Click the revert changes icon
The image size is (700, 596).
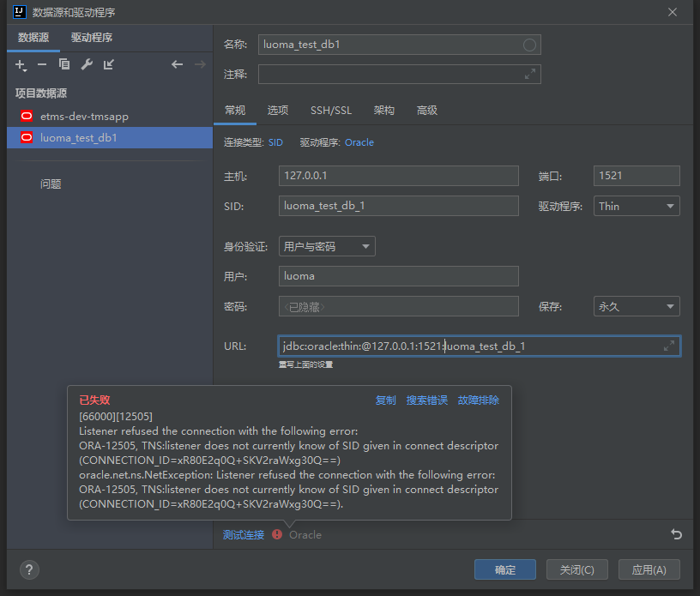[676, 534]
